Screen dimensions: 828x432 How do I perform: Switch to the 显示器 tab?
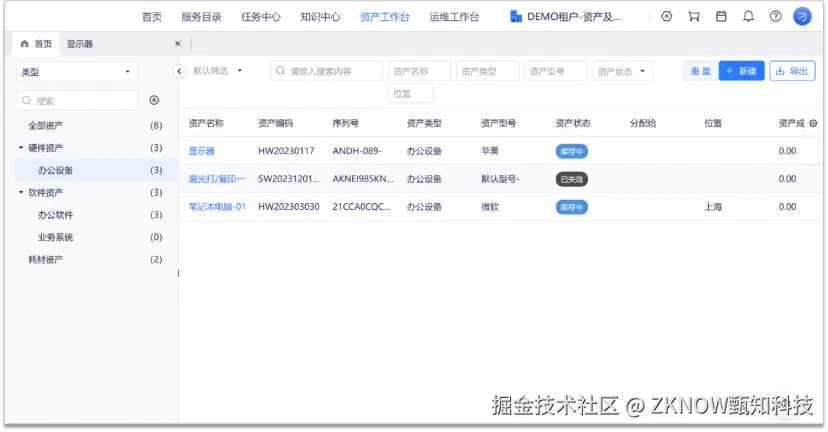point(80,44)
